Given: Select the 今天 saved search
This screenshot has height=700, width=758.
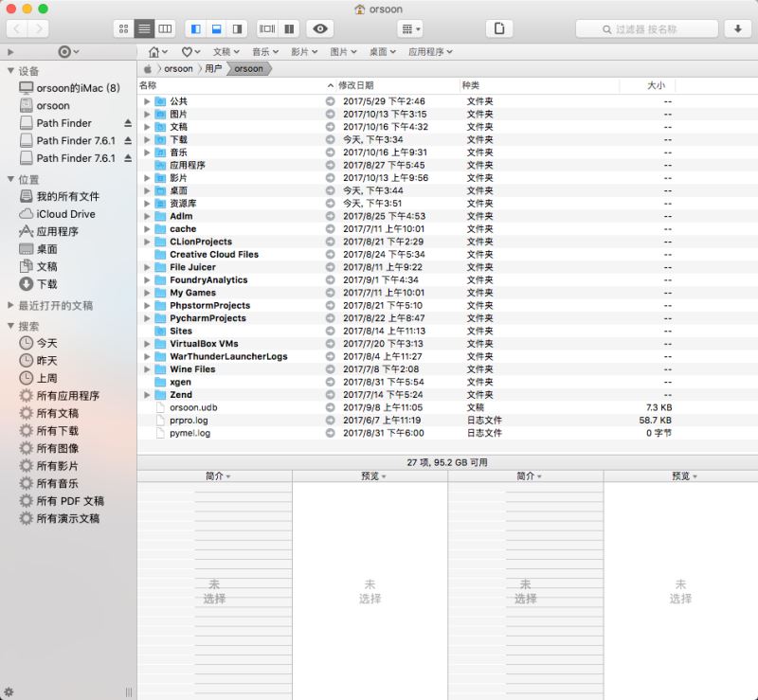Looking at the screenshot, I should (x=38, y=343).
